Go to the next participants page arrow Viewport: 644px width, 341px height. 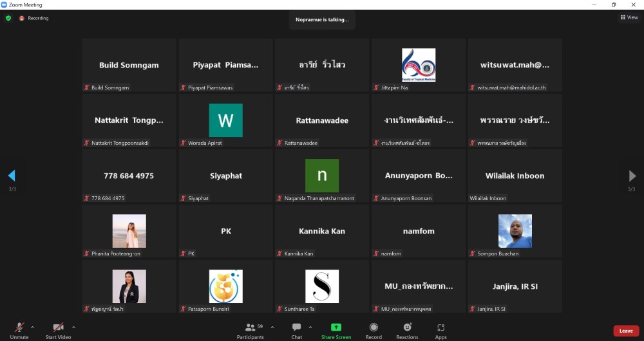(x=632, y=176)
